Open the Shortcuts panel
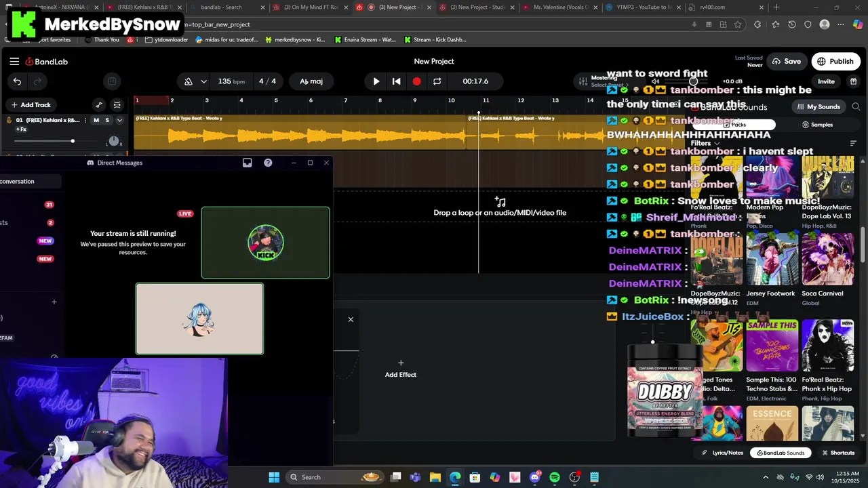 point(838,453)
